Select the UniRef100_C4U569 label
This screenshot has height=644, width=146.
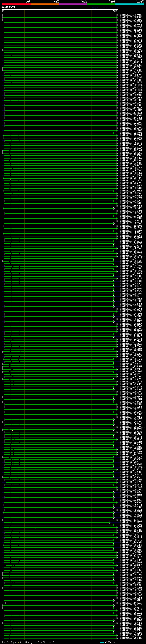coord(131,201)
